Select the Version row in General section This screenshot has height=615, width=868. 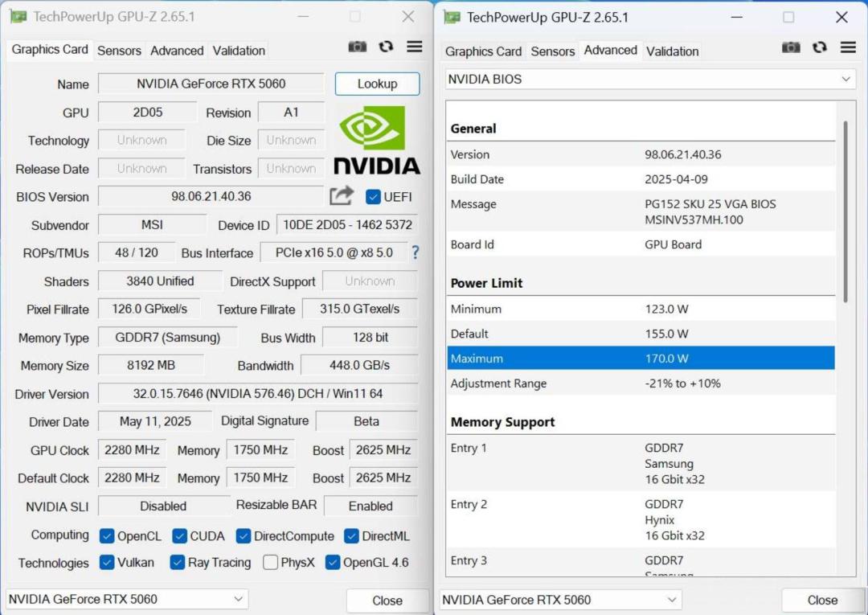[x=641, y=154]
